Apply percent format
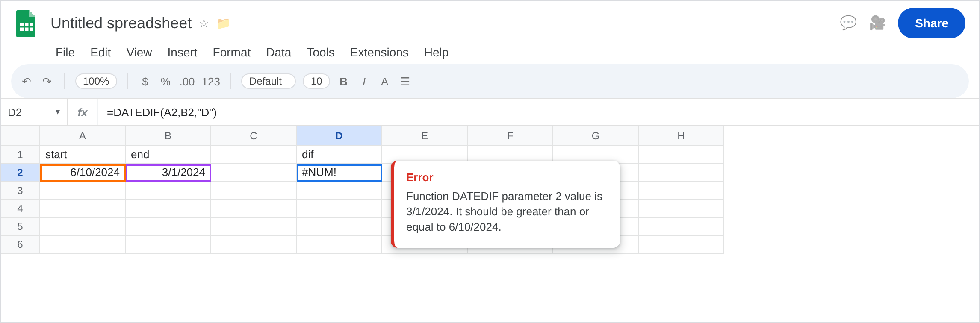This screenshot has height=323, width=980. pyautogui.click(x=165, y=82)
